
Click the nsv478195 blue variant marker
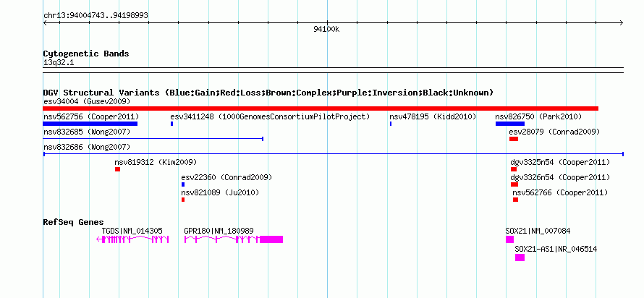pos(391,124)
